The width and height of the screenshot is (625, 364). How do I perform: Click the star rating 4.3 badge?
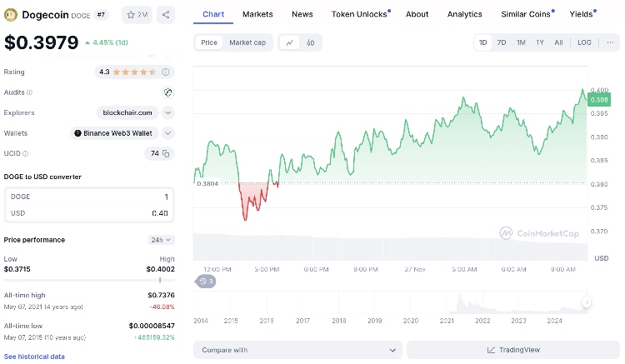tap(135, 72)
